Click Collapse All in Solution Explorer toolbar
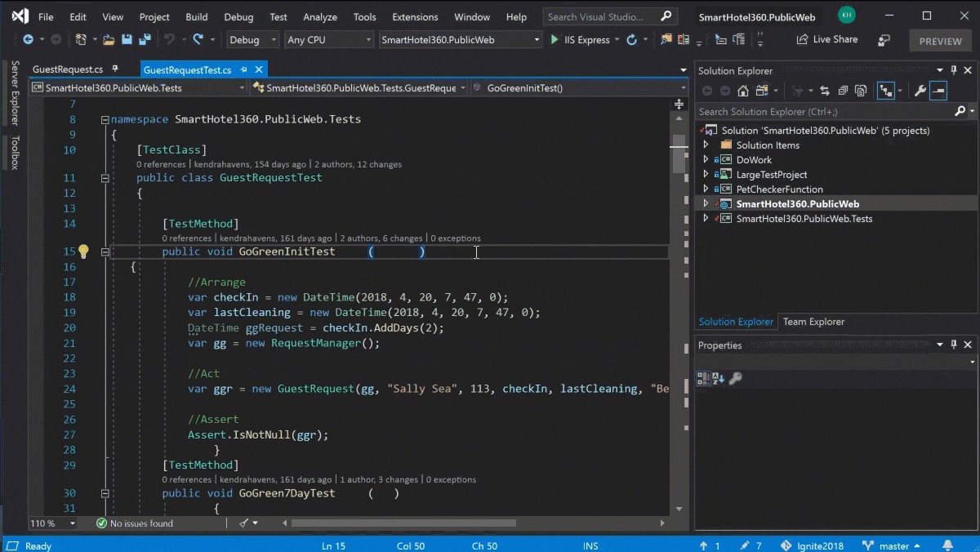Screen dimensions: 980x552 tap(841, 91)
